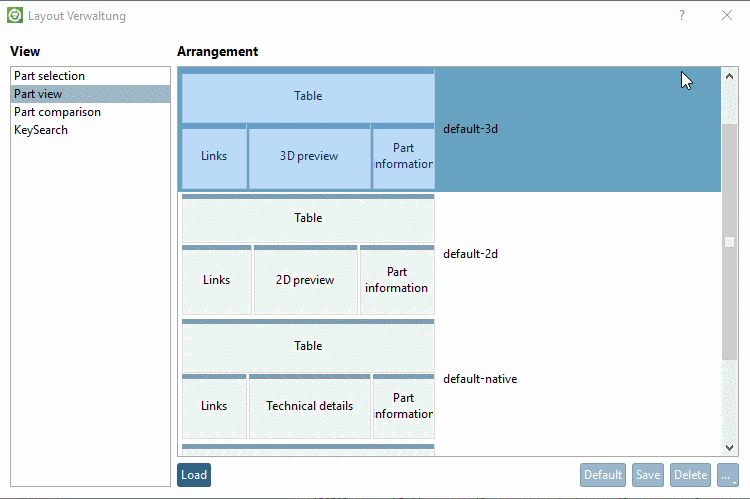Click the Table block in default-3d layout
Screen dimensions: 750x499
(x=308, y=96)
